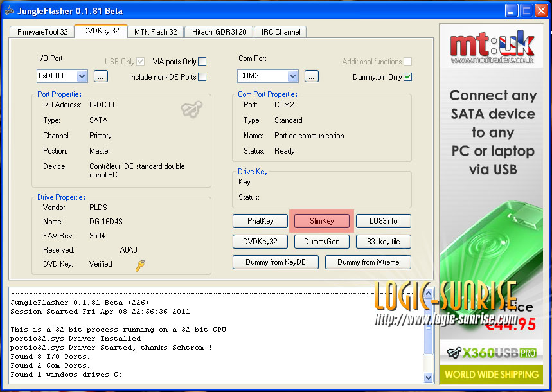The height and width of the screenshot is (392, 552).
Task: Click the log line 'Found 8 I/O Ports.'
Action: point(50,357)
